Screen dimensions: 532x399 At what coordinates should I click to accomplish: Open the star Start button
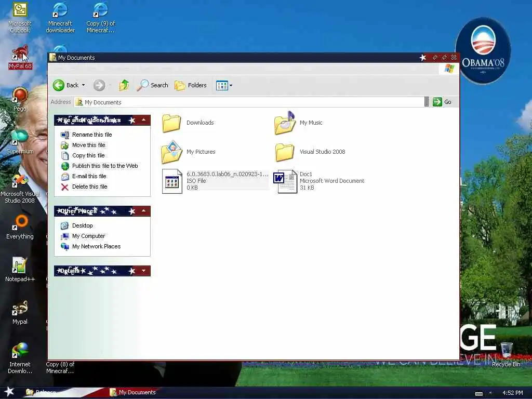(x=9, y=392)
